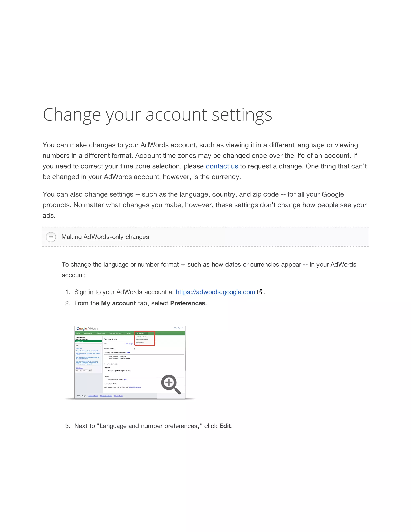411x532 pixels.
Task: Click the Help Center link in the sidebar
Action: click(79, 368)
